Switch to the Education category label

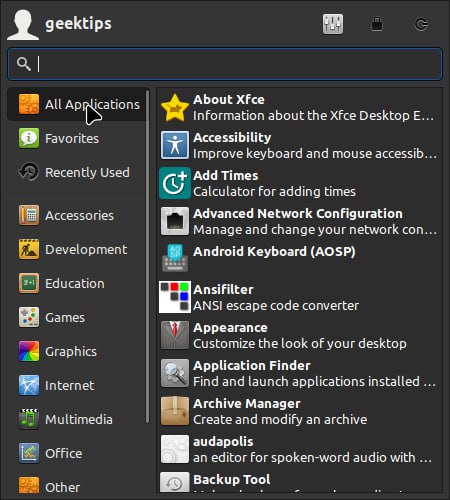click(x=75, y=284)
